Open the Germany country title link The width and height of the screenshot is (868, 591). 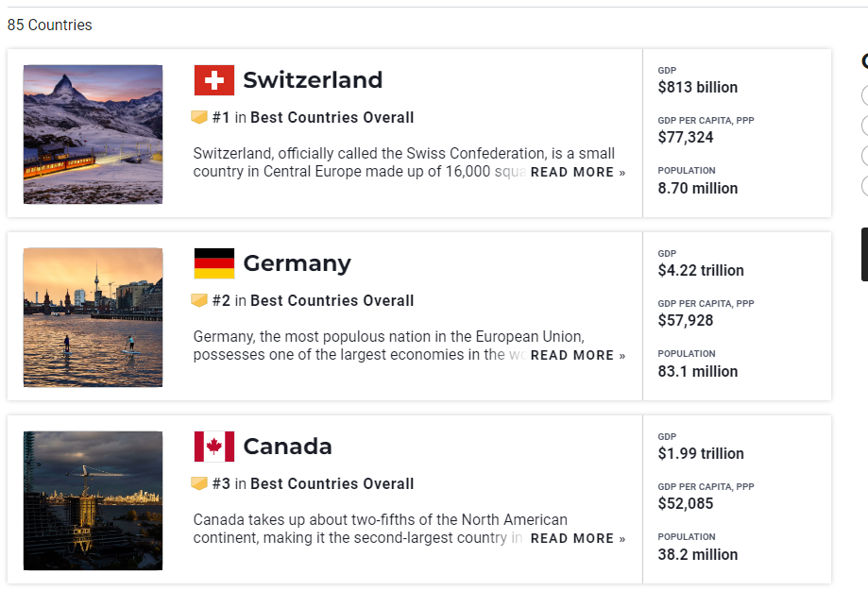coord(297,263)
